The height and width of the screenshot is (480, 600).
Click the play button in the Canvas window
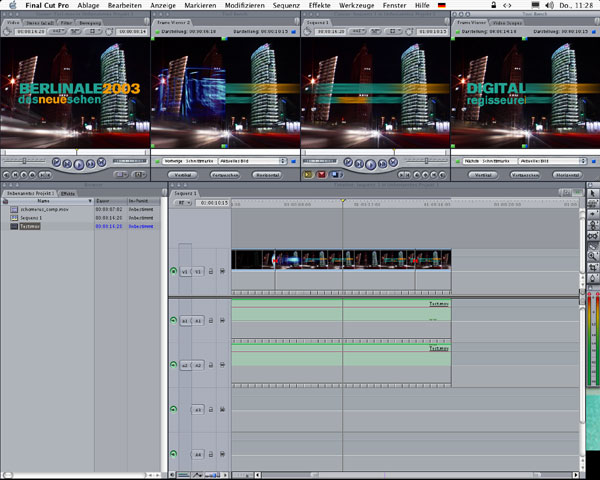pos(370,164)
